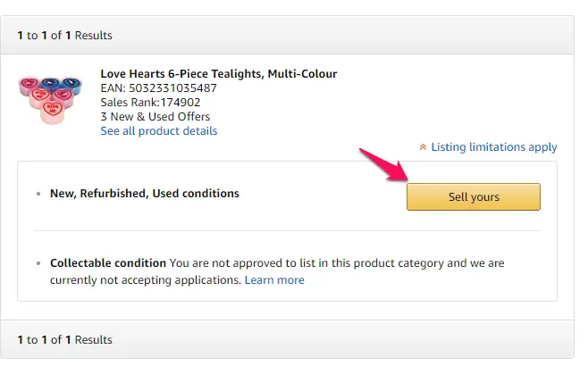
Task: Click the Sell yours button
Action: [x=474, y=196]
